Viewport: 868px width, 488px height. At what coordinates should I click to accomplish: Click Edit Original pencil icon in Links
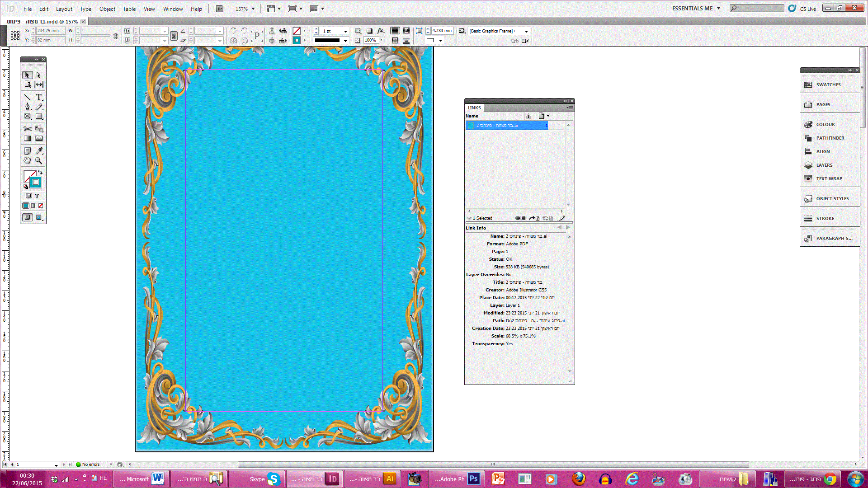[561, 218]
